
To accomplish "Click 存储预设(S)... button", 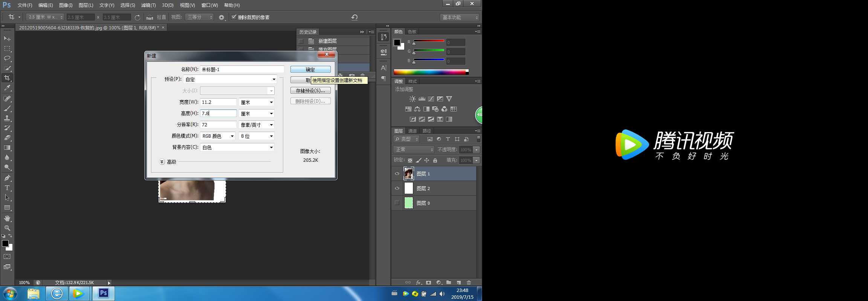I will click(310, 91).
